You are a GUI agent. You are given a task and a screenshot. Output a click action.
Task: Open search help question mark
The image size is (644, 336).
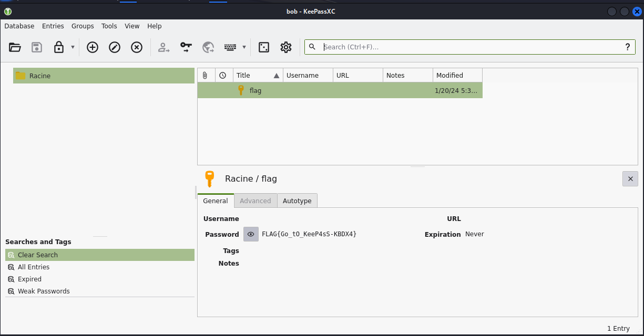point(627,47)
